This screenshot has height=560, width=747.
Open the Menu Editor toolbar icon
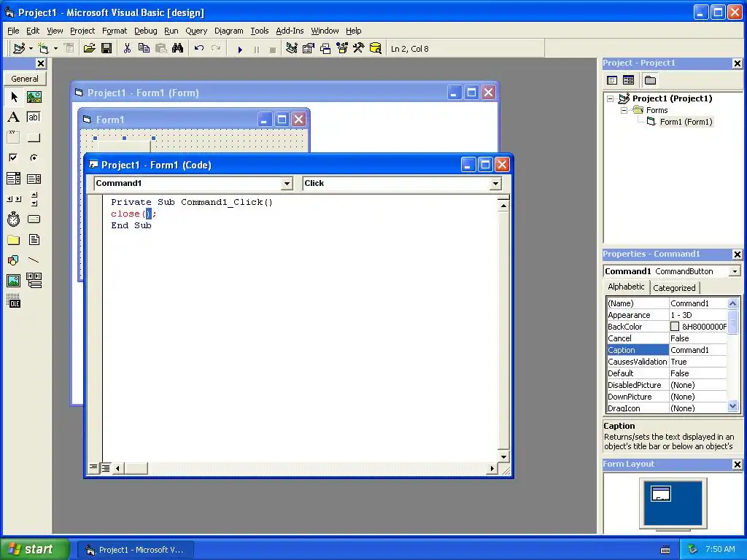[69, 49]
